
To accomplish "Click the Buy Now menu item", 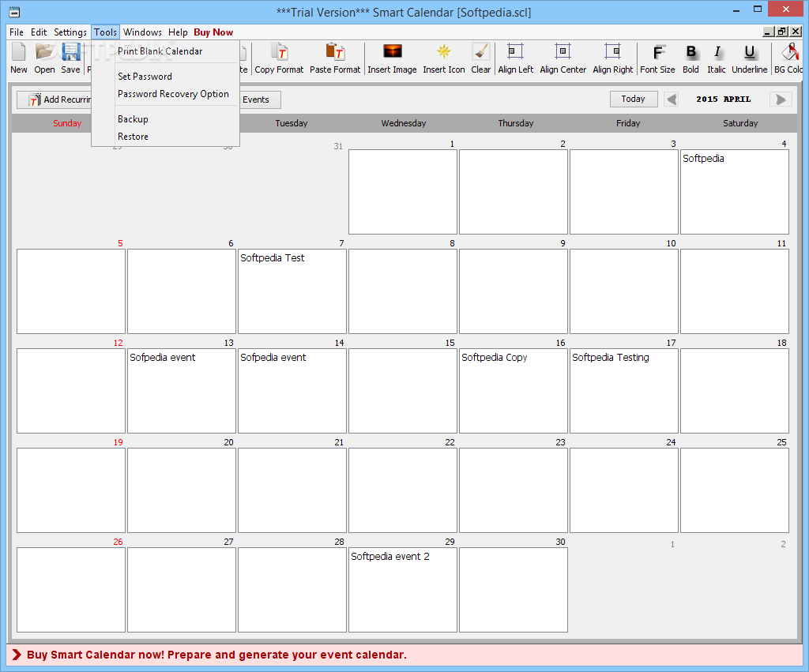I will click(213, 32).
